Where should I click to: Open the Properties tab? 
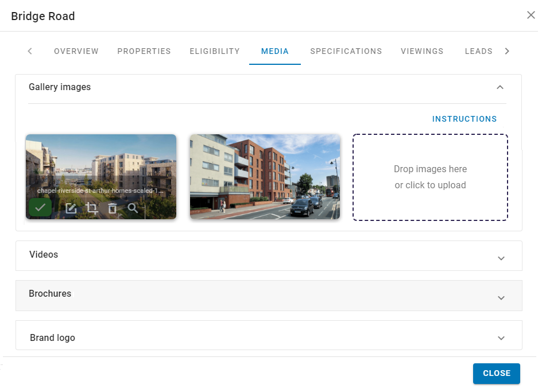(144, 51)
